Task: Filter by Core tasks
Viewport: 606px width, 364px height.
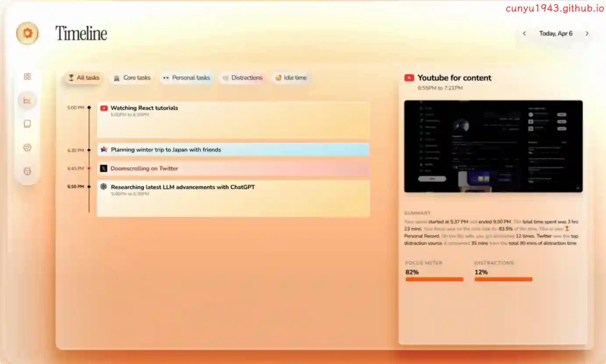Action: click(132, 78)
